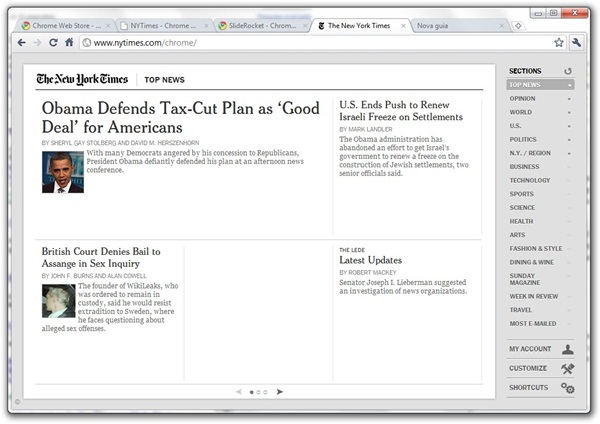Open the Most E-Mailed section
The height and width of the screenshot is (424, 600).
(533, 324)
